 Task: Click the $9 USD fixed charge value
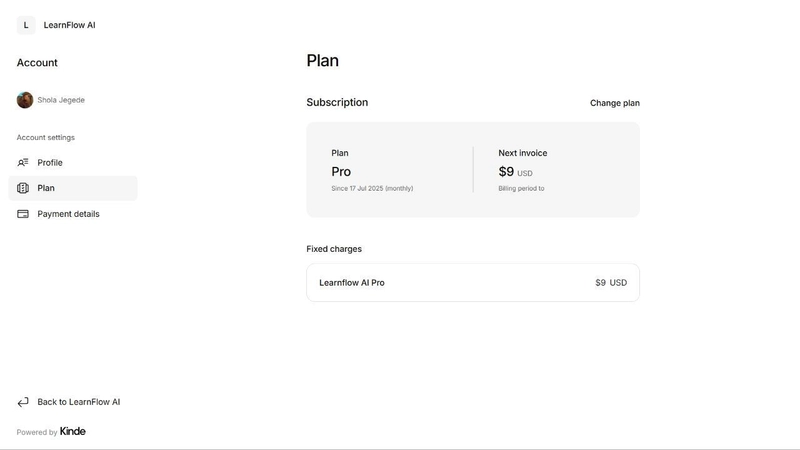coord(611,283)
